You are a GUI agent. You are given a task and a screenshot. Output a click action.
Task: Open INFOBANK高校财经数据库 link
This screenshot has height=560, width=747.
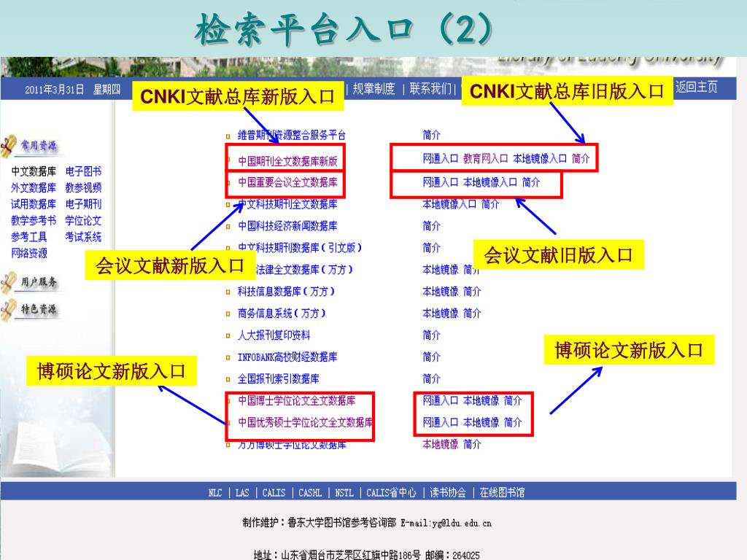pyautogui.click(x=287, y=357)
